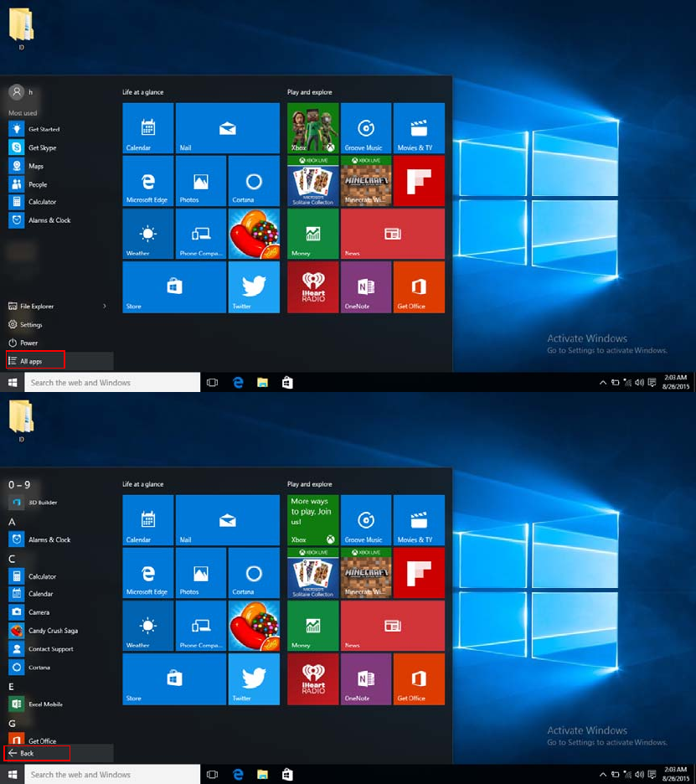Open Settings from the Start menu
The width and height of the screenshot is (696, 784).
tap(25, 324)
